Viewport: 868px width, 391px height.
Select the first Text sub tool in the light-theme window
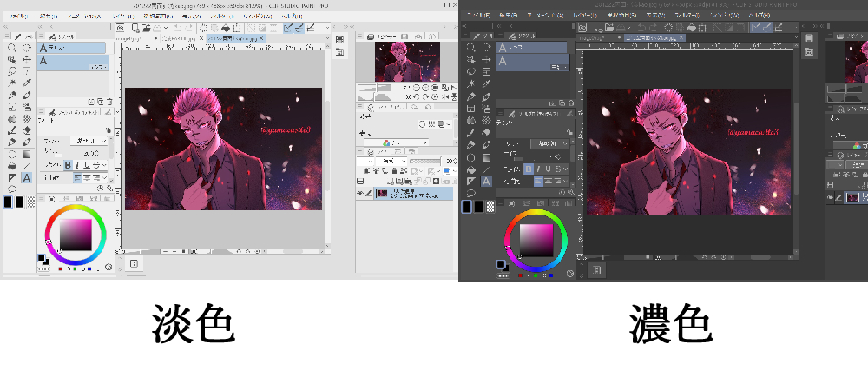(71, 48)
